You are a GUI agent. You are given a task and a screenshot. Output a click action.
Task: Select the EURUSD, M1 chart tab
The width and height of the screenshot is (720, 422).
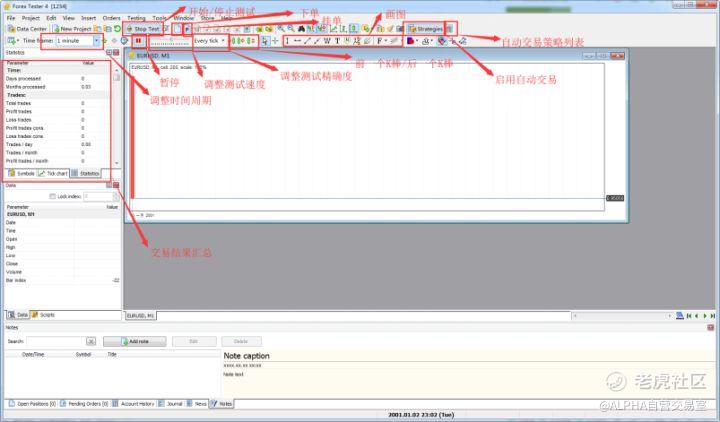(140, 316)
